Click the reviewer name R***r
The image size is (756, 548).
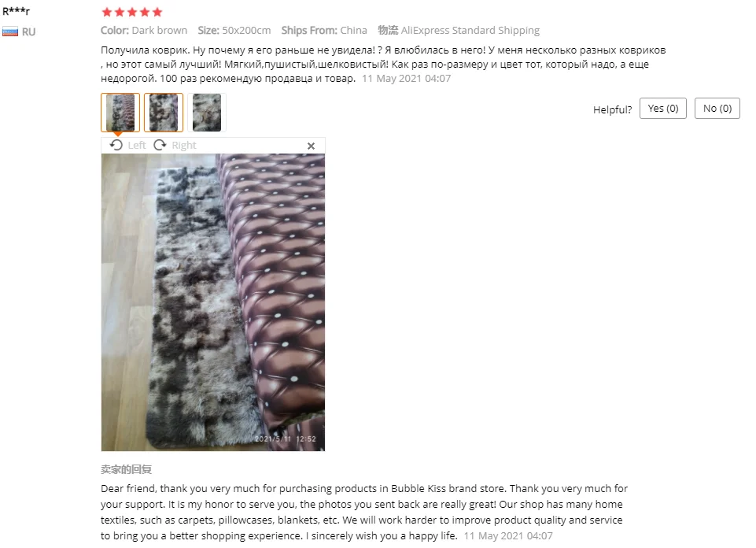point(16,11)
